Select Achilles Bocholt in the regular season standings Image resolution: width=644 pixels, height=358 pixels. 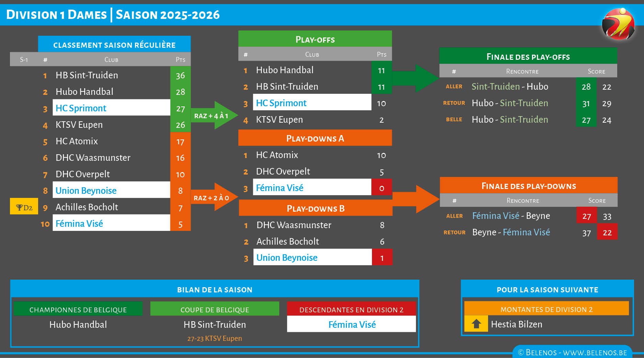coord(87,207)
